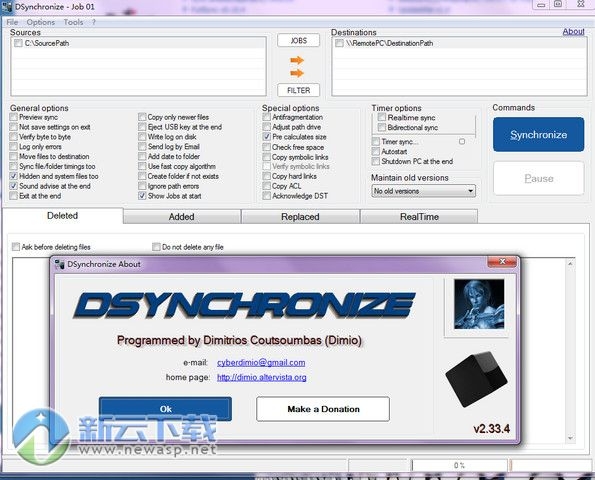Click the Synchronize button
The height and width of the screenshot is (480, 595).
538,134
